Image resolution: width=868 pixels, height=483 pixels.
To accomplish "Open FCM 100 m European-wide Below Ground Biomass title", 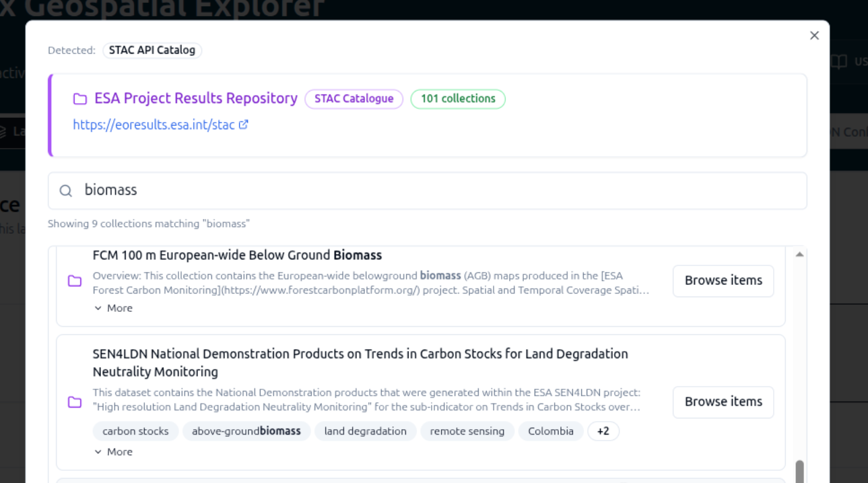I will (x=237, y=255).
